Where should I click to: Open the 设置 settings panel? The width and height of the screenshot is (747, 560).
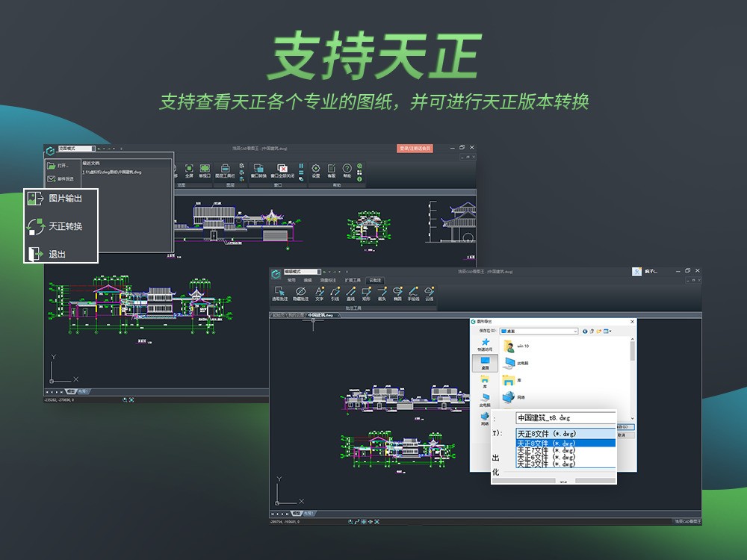(315, 171)
